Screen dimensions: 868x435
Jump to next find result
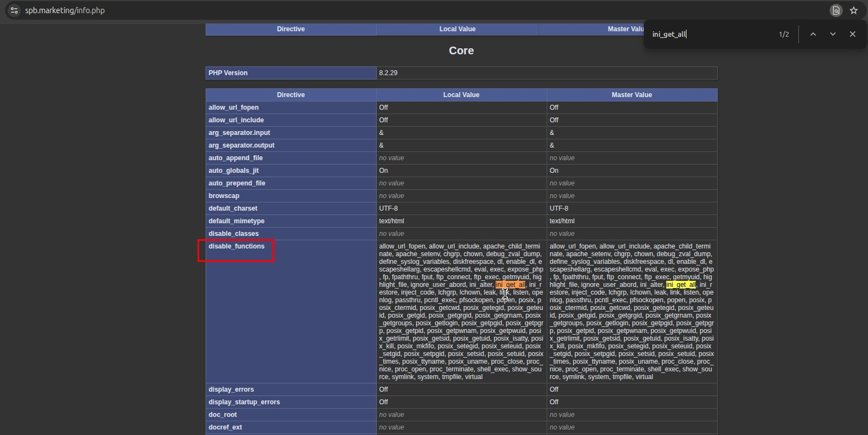(x=832, y=34)
